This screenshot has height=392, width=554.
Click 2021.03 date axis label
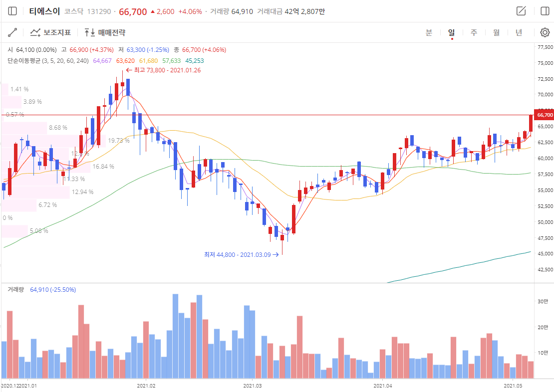click(253, 386)
